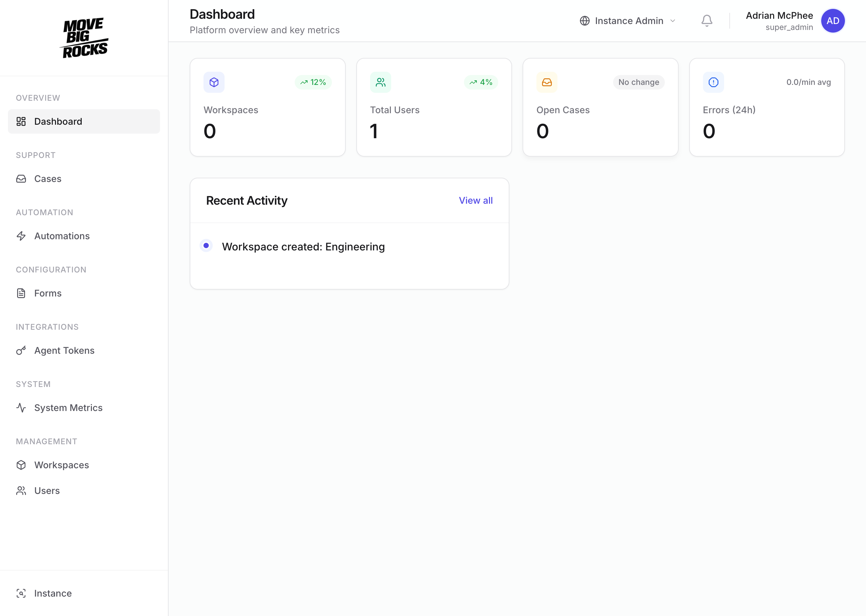This screenshot has width=866, height=616.
Task: Go to Cases in the sidebar
Action: click(x=48, y=179)
